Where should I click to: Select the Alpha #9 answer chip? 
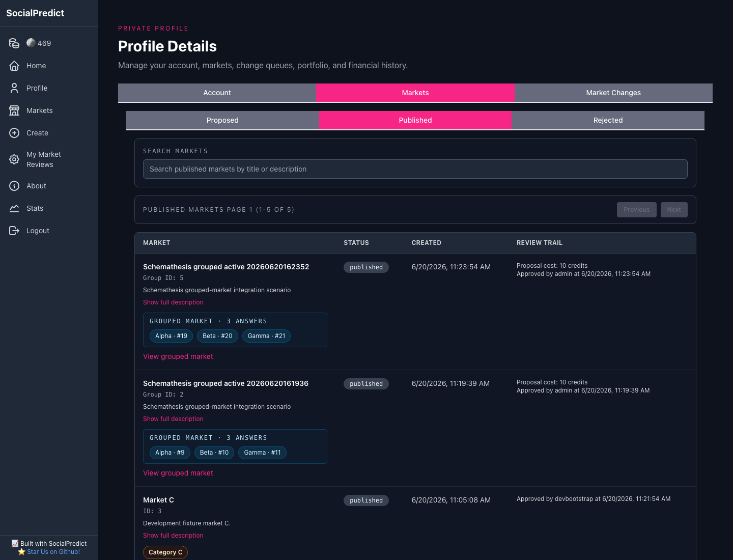[x=170, y=453]
